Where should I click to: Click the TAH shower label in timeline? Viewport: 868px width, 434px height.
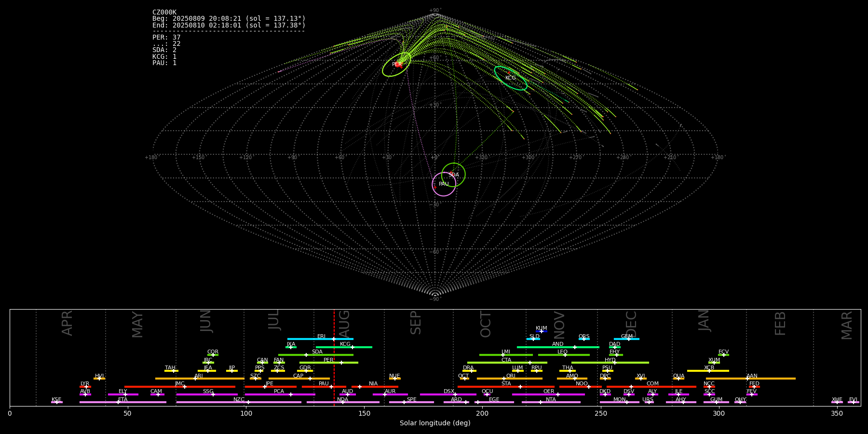tap(170, 368)
